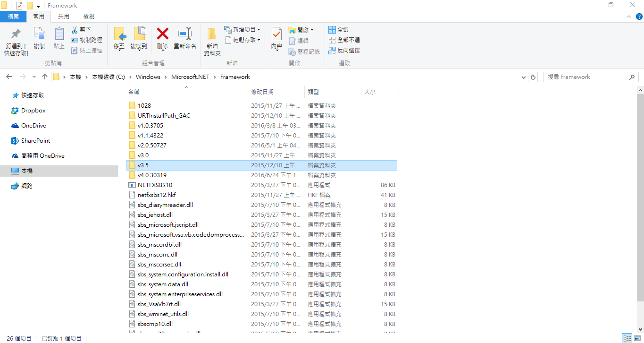The height and width of the screenshot is (343, 644).
Task: Create a New Folder (新增資料夾)
Action: tap(212, 42)
